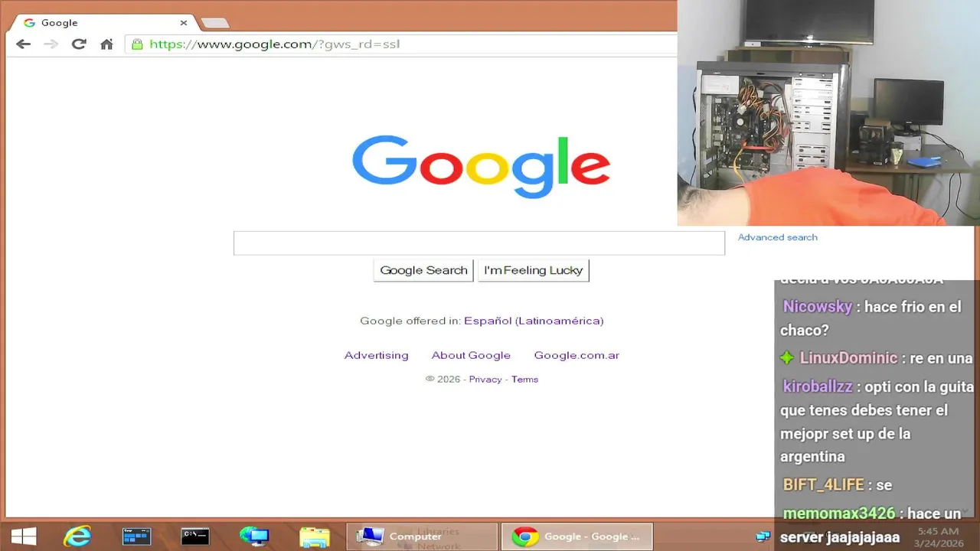Click memomax3426 username in chat
Viewport: 980px width, 551px height.
(838, 514)
